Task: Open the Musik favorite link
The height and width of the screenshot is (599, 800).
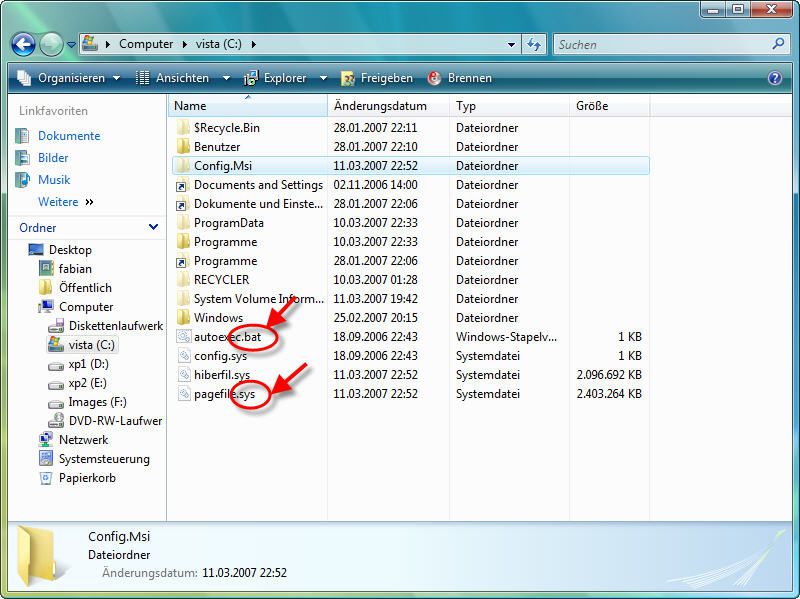Action: click(x=54, y=180)
